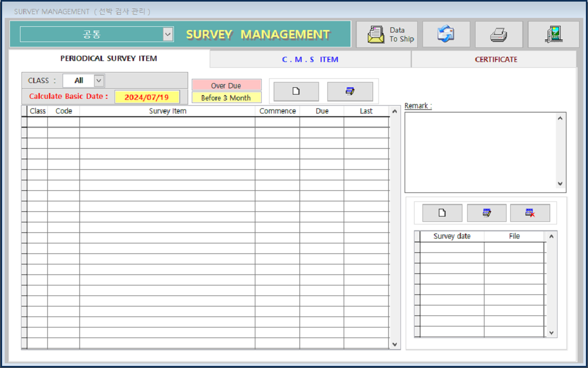Click the Due column header
Image resolution: width=588 pixels, height=368 pixels.
pyautogui.click(x=322, y=111)
